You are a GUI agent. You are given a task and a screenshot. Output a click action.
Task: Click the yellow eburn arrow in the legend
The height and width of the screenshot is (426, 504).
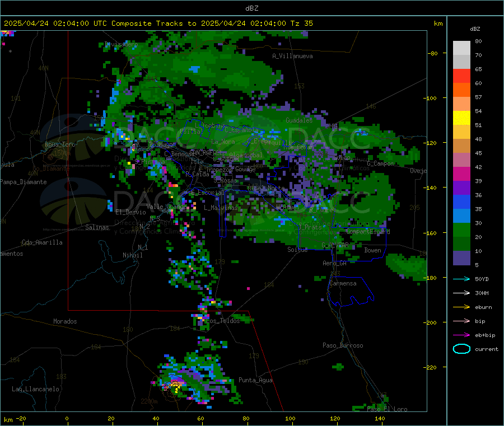tap(461, 307)
